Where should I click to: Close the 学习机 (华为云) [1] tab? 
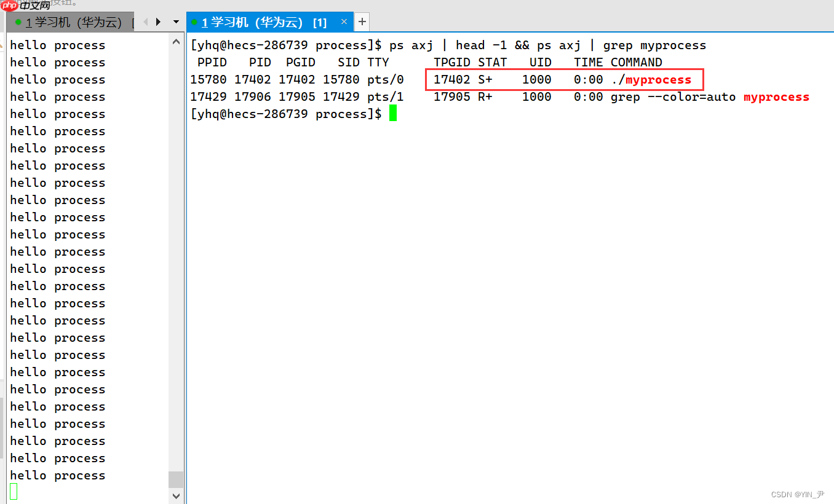coord(344,22)
